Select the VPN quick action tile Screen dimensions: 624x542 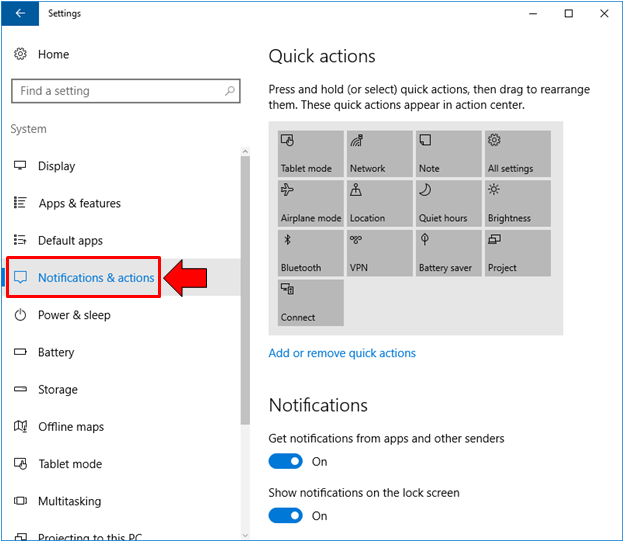click(x=379, y=253)
